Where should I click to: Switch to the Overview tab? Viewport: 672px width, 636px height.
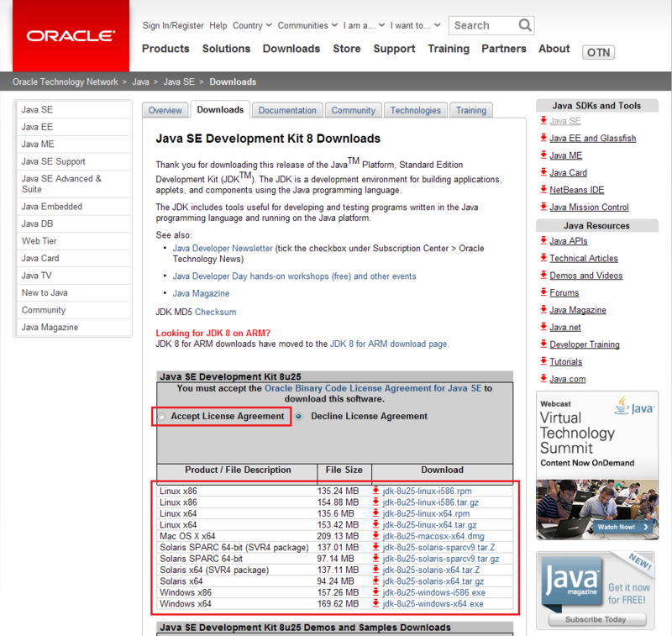165,110
